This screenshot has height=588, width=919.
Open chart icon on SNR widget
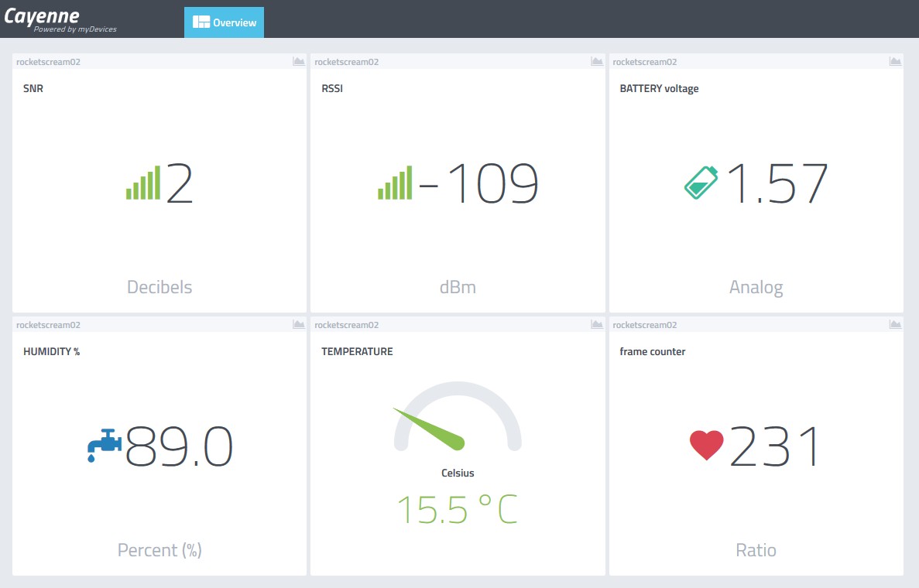coord(298,61)
